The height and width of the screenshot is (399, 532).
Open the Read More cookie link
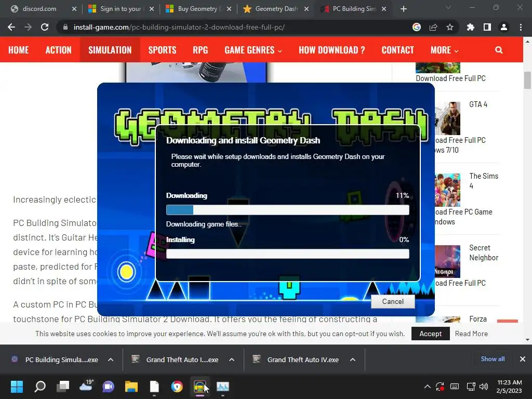click(x=471, y=334)
